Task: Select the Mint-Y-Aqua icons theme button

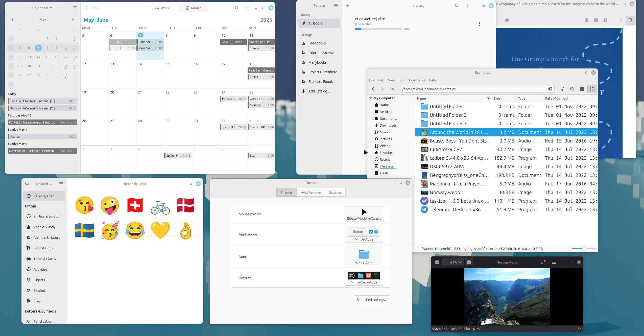Action: [364, 256]
